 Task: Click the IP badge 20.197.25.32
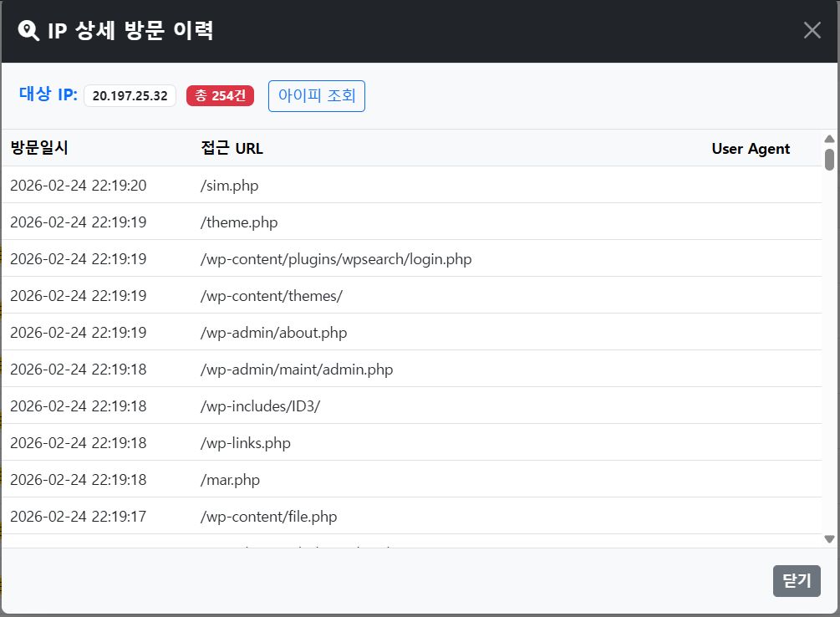[130, 96]
